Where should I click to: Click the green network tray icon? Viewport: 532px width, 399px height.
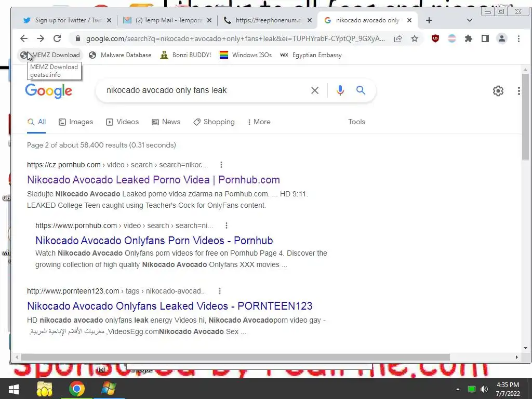(x=472, y=389)
